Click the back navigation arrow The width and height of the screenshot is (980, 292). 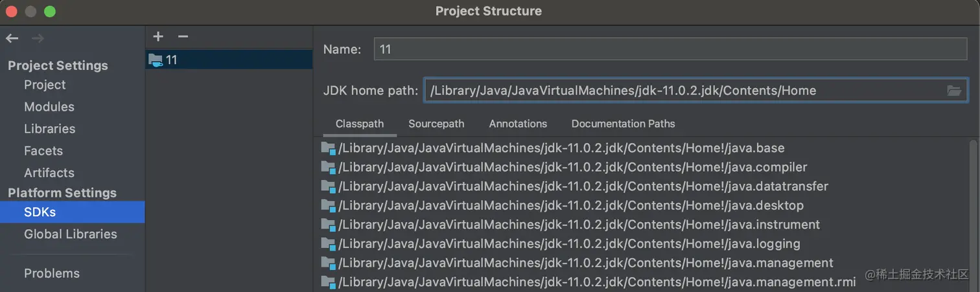pos(12,38)
